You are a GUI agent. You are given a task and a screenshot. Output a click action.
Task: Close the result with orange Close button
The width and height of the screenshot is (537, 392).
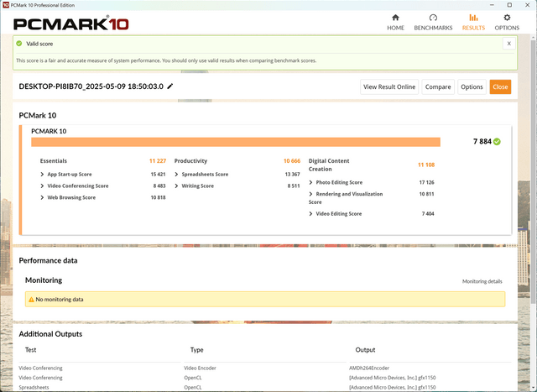[500, 86]
